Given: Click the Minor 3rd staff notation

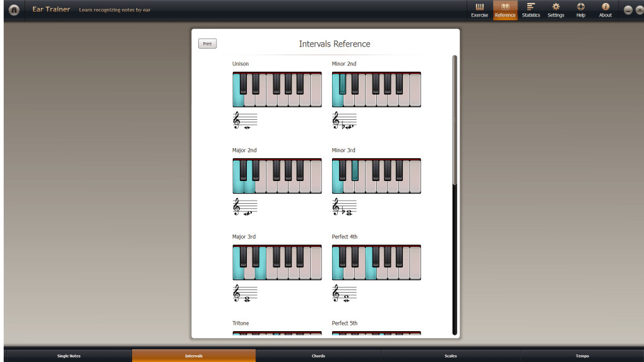Looking at the screenshot, I should pos(344,207).
